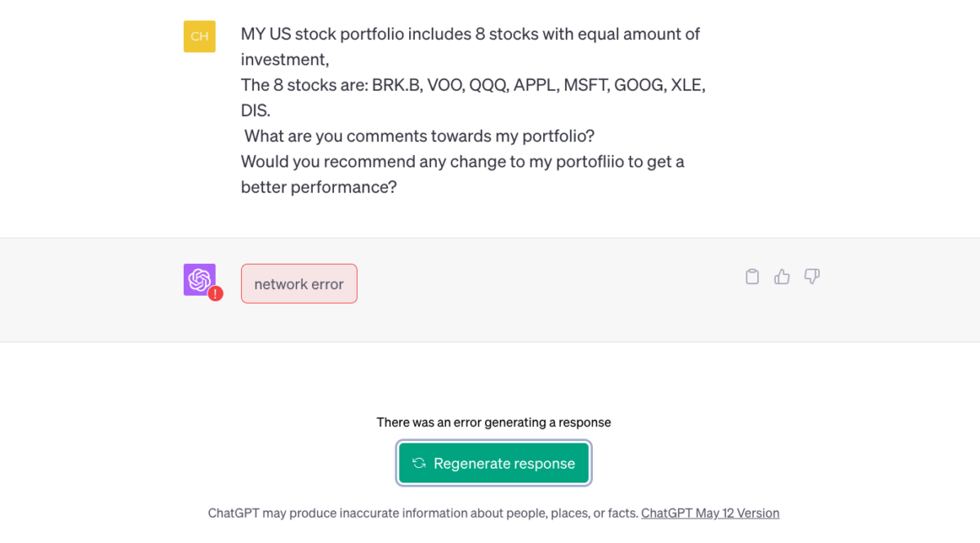Click the clipboard icon beside the feedback icons
Viewport: 980px width, 543px height.
(751, 277)
